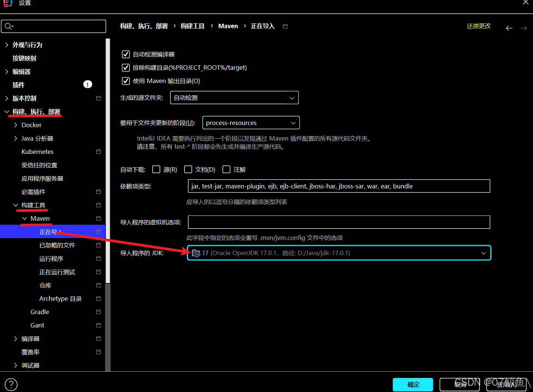Select 已忽略的文件 in the sidebar

point(57,245)
